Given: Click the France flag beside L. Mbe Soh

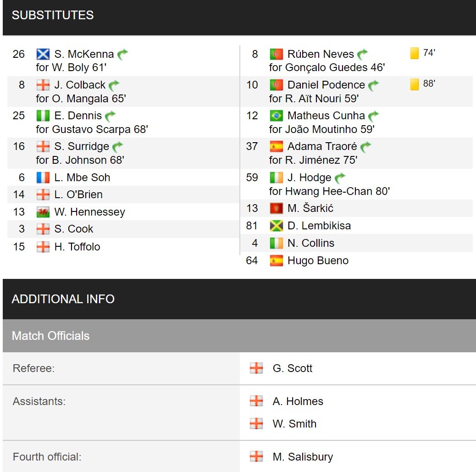Looking at the screenshot, I should tap(43, 178).
